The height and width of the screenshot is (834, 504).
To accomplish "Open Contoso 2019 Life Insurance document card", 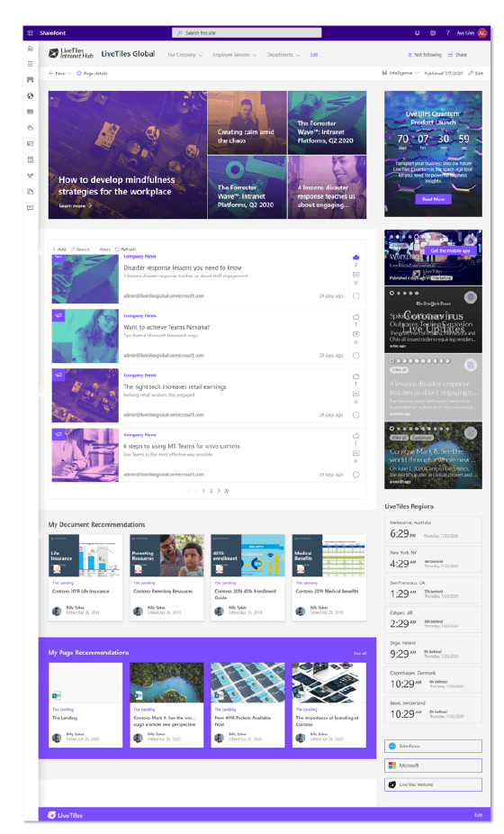I will pos(85,577).
